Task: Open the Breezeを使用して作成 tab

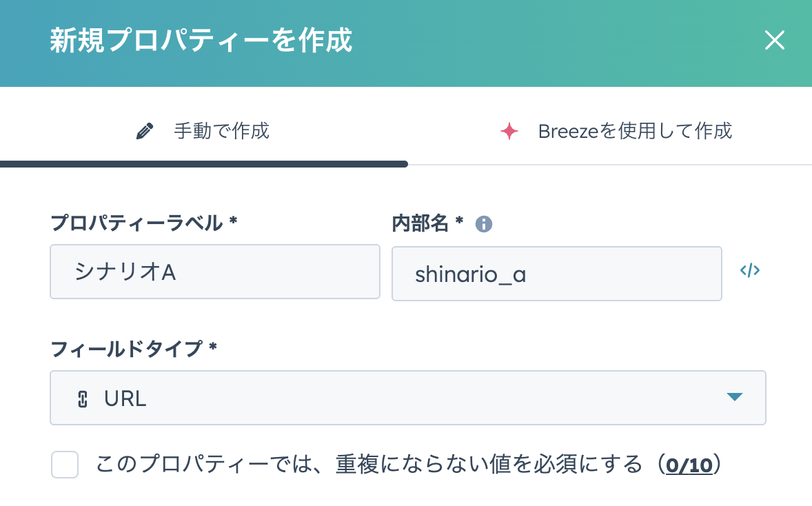Action: click(615, 131)
